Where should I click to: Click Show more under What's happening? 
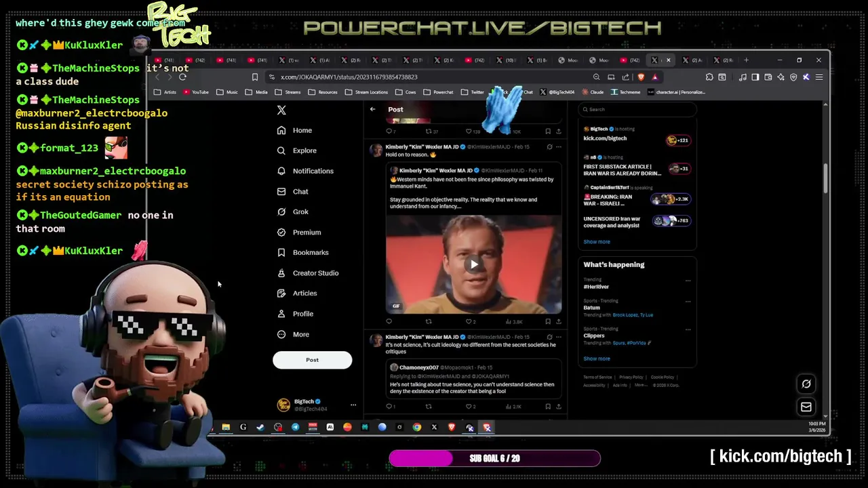(597, 359)
